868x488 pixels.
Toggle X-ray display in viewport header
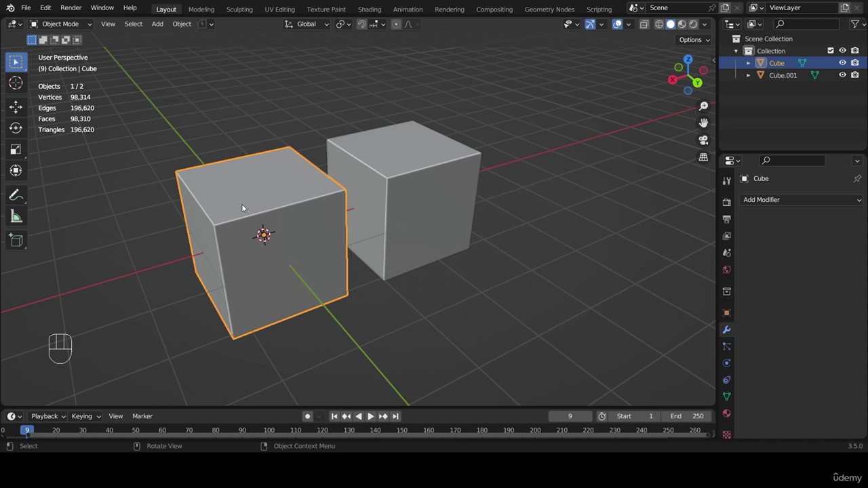click(x=644, y=24)
